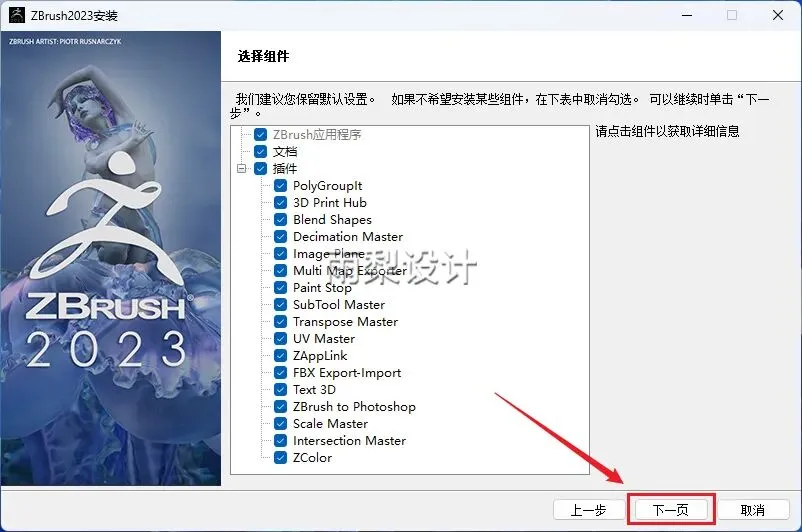This screenshot has width=802, height=532.
Task: Select ZBrush to Photoshop label
Action: (354, 406)
